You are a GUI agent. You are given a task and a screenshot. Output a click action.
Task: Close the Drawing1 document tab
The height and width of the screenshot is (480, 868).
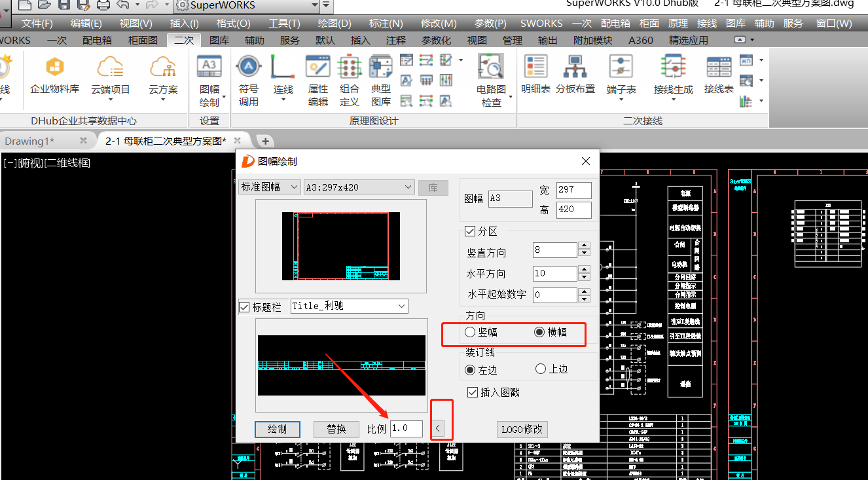pyautogui.click(x=83, y=140)
